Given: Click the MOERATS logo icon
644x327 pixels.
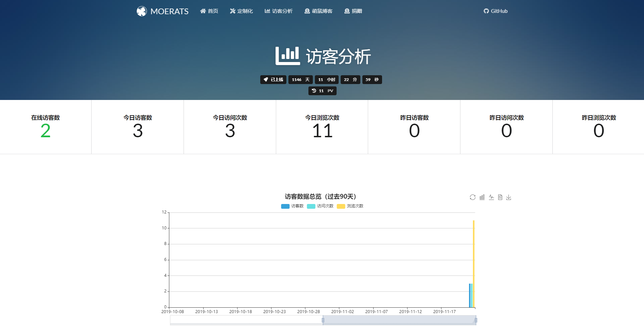Looking at the screenshot, I should coord(141,11).
